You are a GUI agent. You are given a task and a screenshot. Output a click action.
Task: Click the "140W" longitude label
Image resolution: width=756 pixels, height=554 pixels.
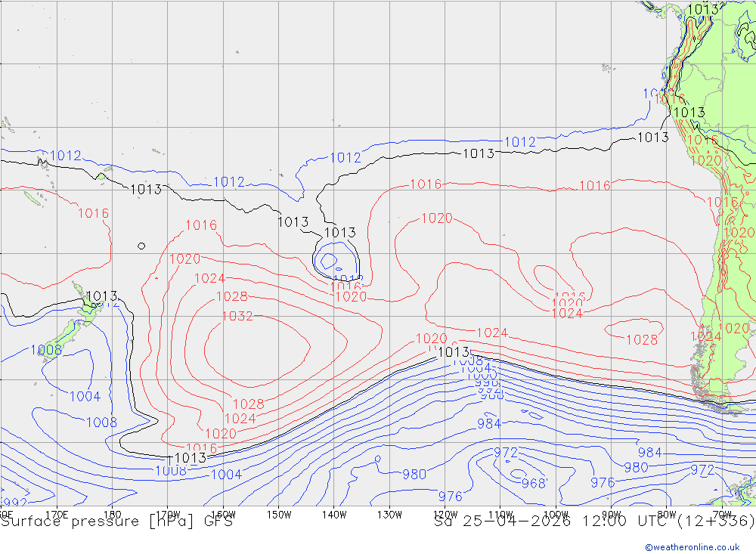(x=334, y=515)
